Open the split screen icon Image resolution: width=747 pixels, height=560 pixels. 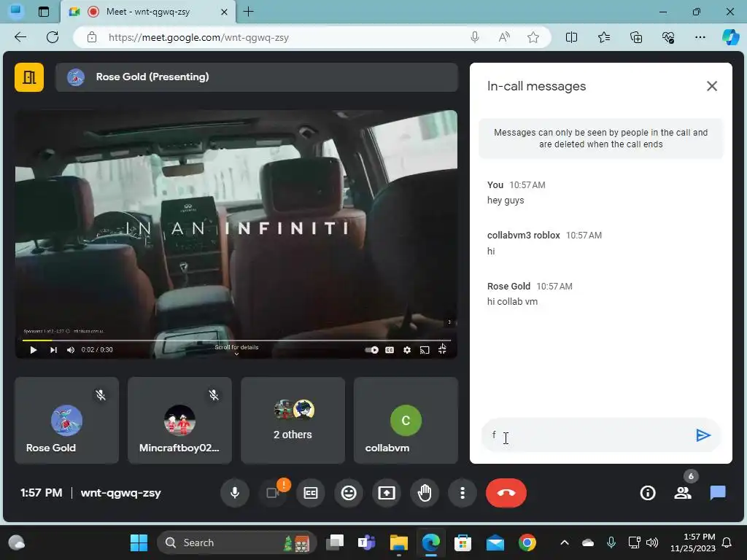tap(571, 37)
